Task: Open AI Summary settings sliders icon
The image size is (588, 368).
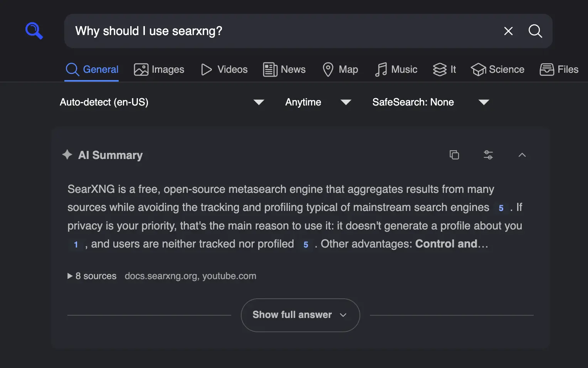Action: pos(488,155)
